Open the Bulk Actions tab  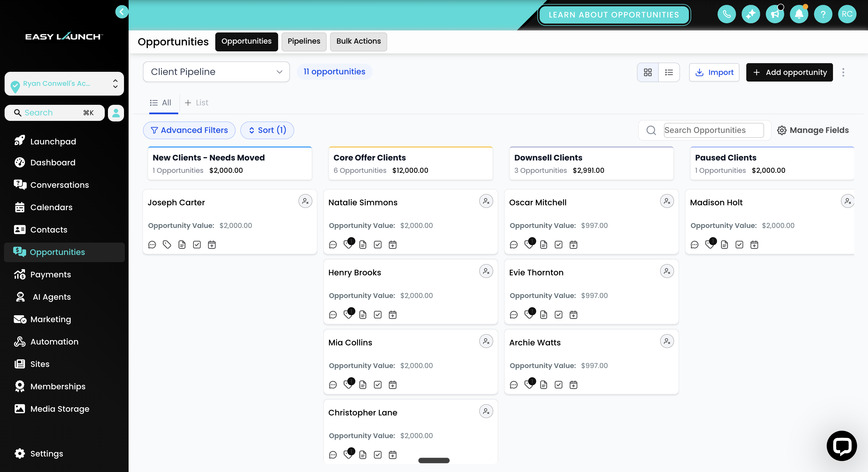[x=358, y=41]
